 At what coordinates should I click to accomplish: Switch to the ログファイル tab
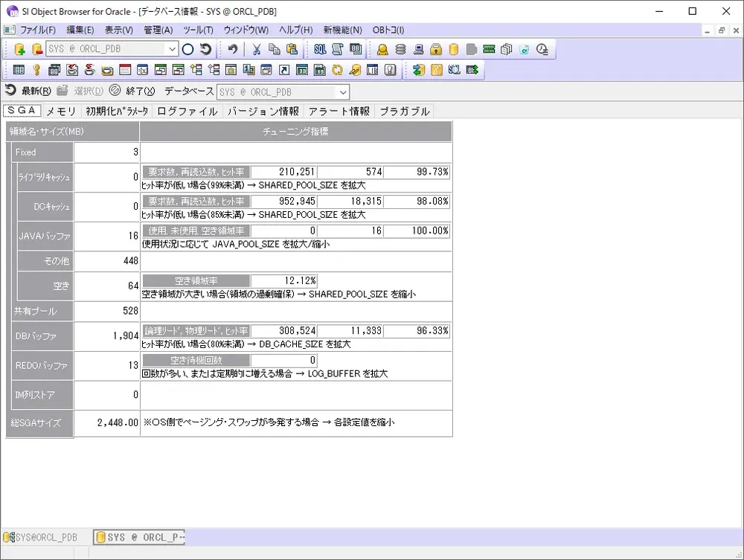point(187,112)
